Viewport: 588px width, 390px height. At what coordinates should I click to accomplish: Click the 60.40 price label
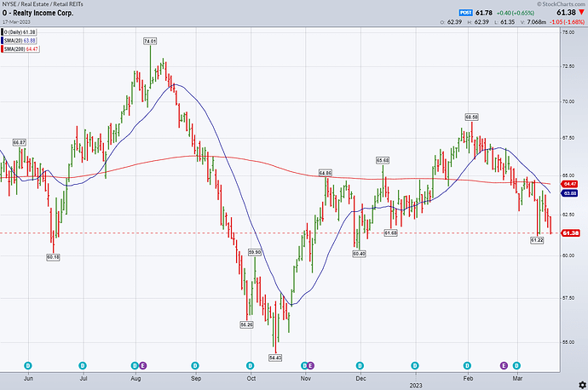pos(359,254)
